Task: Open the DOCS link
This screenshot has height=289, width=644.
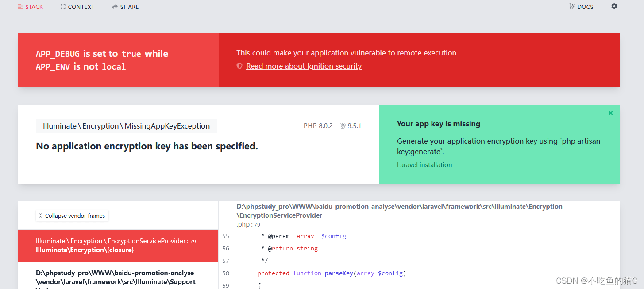Action: tap(581, 7)
